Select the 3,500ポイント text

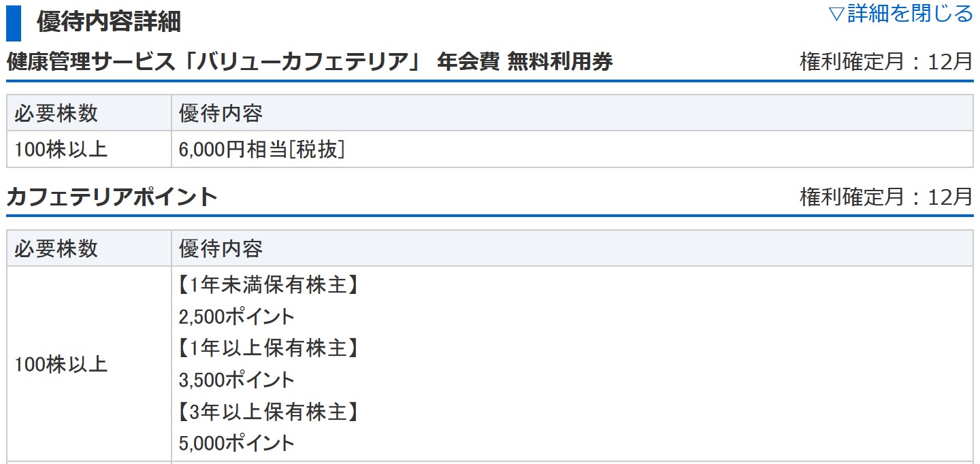coord(236,380)
